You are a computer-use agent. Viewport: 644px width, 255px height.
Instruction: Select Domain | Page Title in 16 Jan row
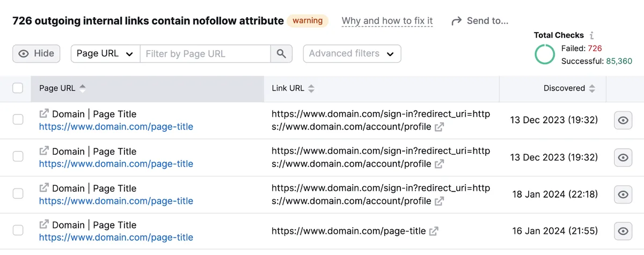94,225
